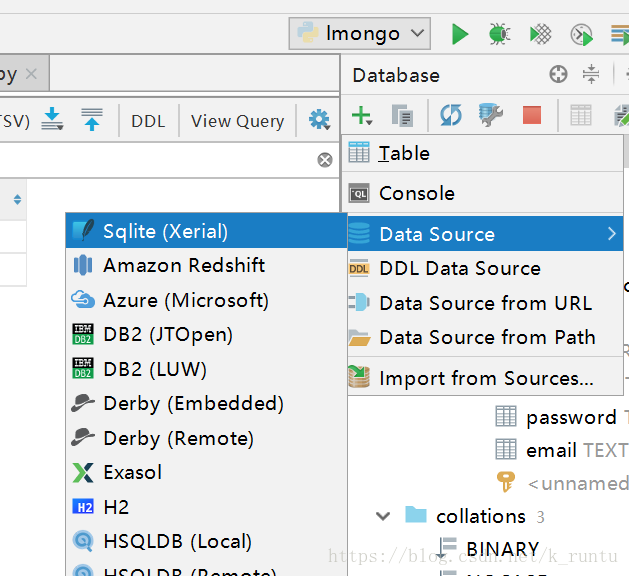
Task: Select the email TEXT column
Action: [x=576, y=450]
